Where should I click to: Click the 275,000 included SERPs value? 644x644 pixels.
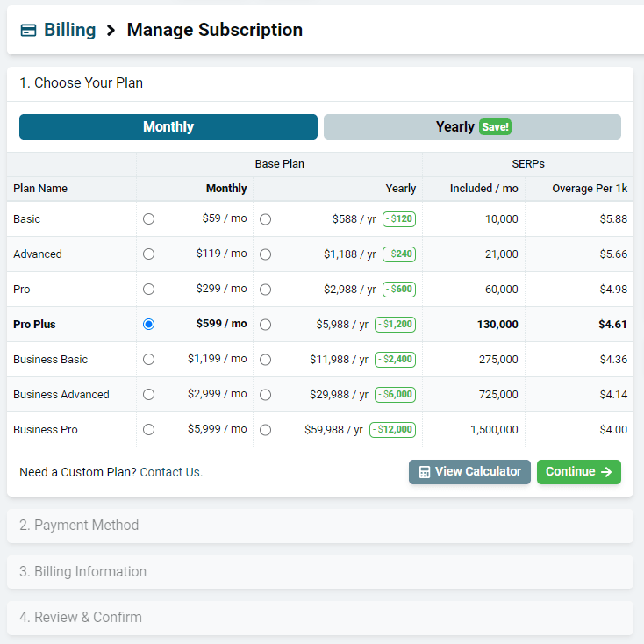[x=498, y=360]
